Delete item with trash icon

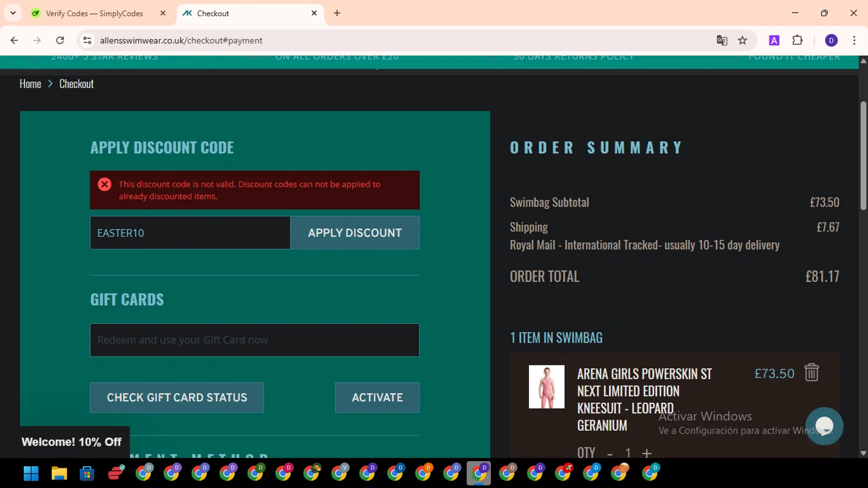click(812, 372)
